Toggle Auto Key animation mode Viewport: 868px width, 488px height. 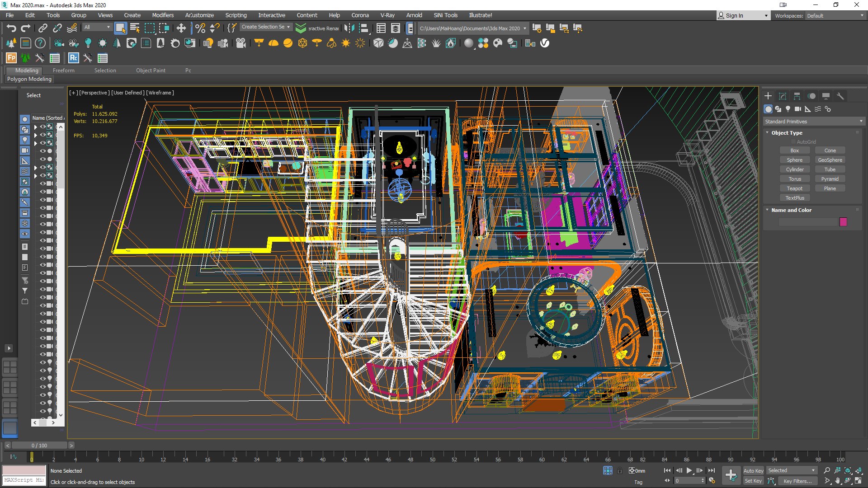point(753,470)
